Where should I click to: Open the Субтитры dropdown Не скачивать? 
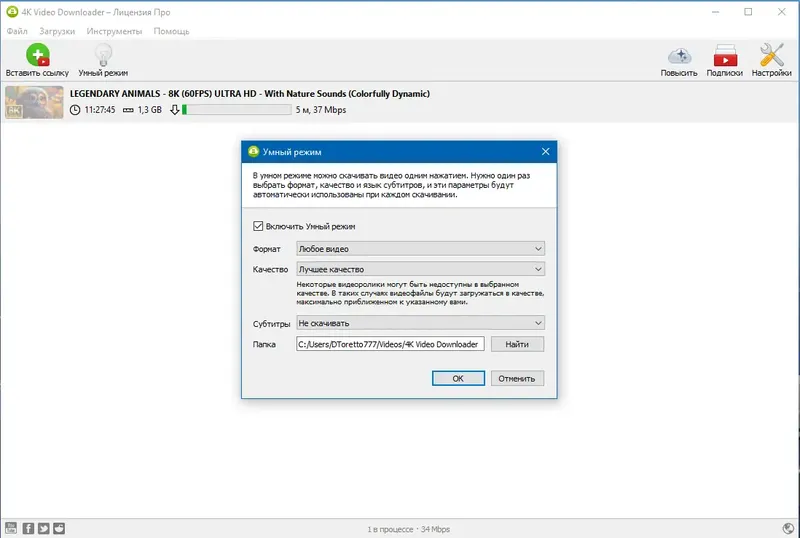pos(420,323)
